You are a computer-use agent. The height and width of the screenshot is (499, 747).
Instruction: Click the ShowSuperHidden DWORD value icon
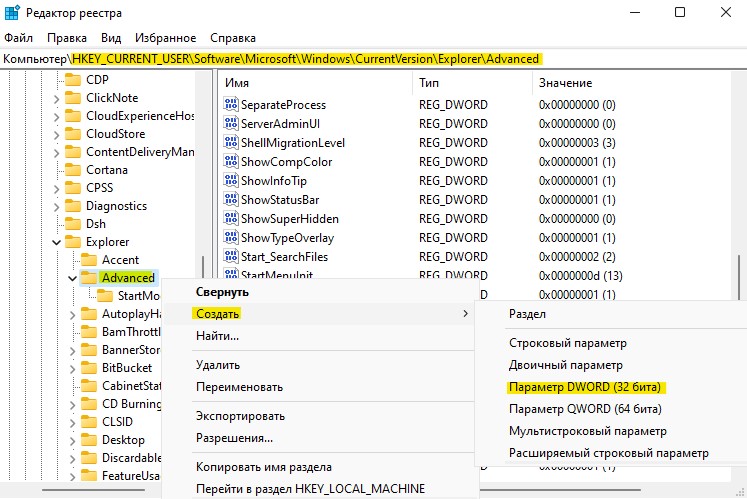coord(231,218)
